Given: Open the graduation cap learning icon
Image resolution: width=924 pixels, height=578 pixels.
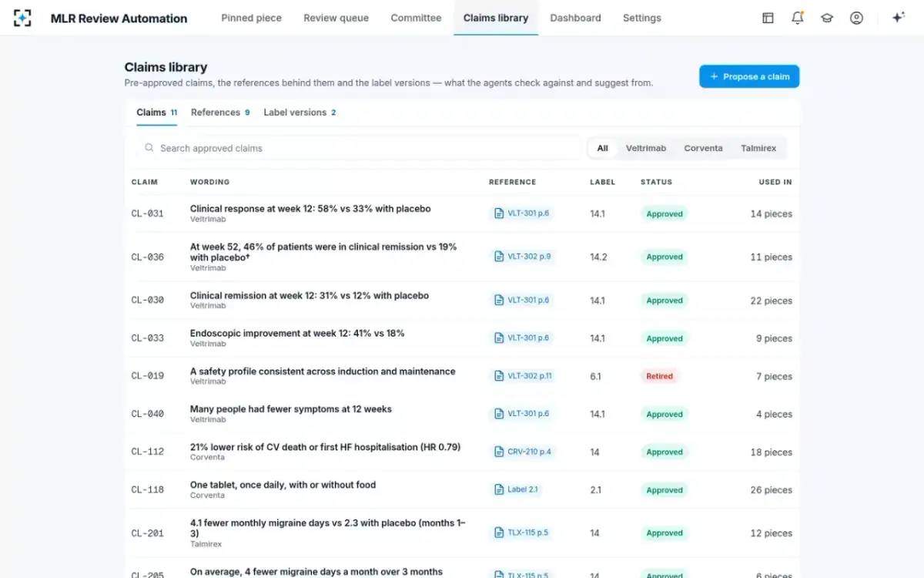Looking at the screenshot, I should [x=827, y=18].
